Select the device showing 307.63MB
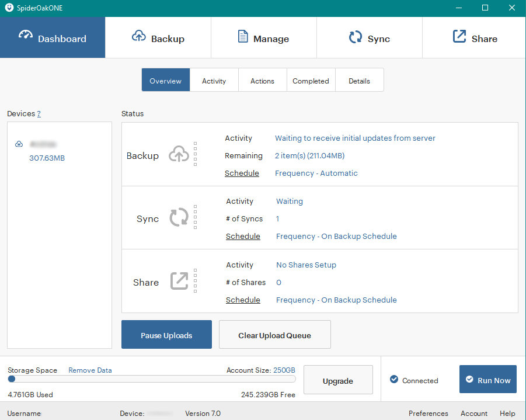The height and width of the screenshot is (420, 526). [x=47, y=158]
